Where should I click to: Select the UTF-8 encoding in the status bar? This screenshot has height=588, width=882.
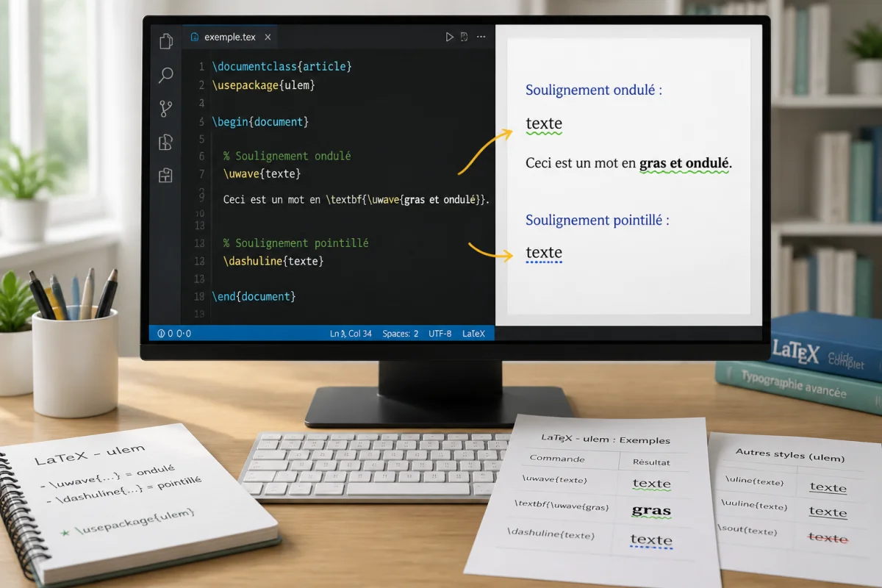click(x=440, y=333)
